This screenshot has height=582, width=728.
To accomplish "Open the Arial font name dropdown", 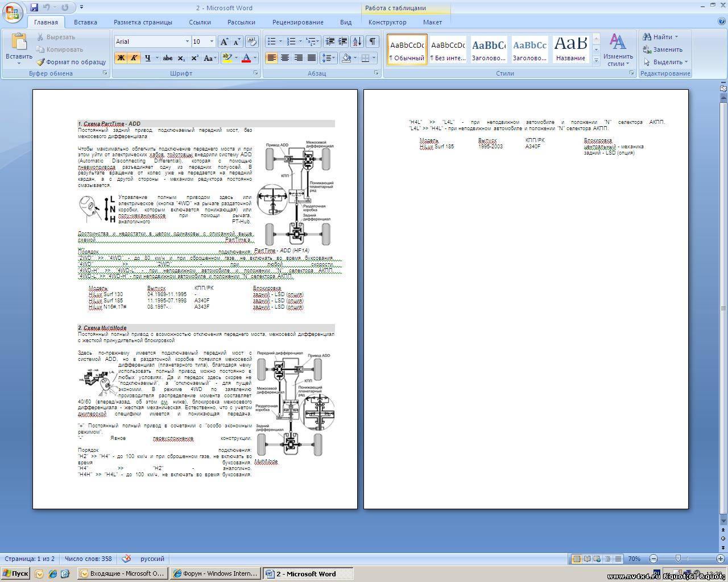I will point(187,41).
